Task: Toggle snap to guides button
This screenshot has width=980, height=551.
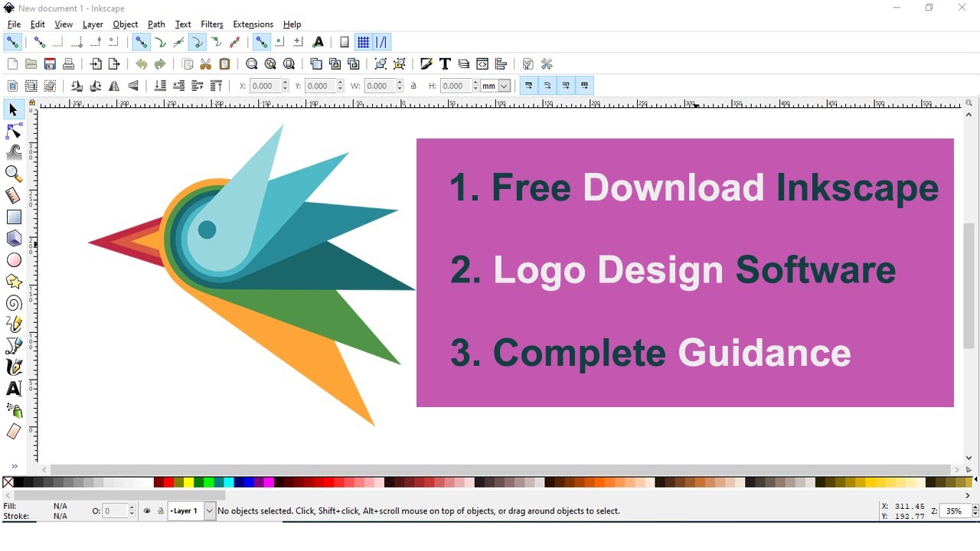Action: click(x=381, y=42)
